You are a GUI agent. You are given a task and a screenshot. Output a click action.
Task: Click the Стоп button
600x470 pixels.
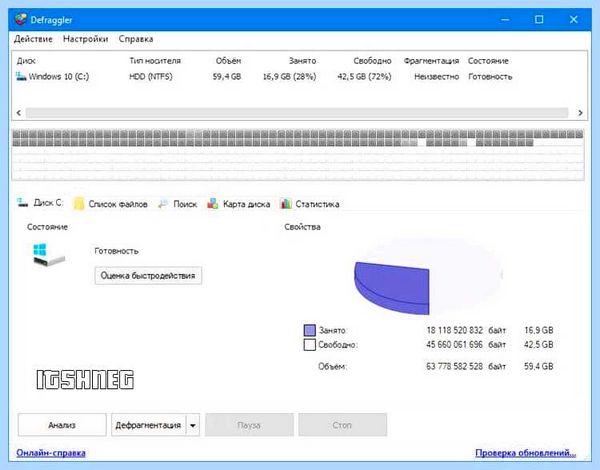point(342,425)
